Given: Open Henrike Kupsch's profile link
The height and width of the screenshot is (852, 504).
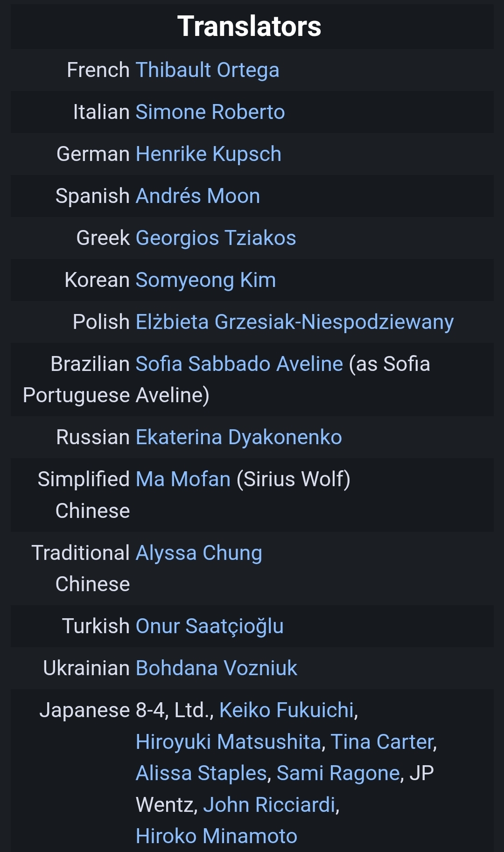Looking at the screenshot, I should coord(208,154).
